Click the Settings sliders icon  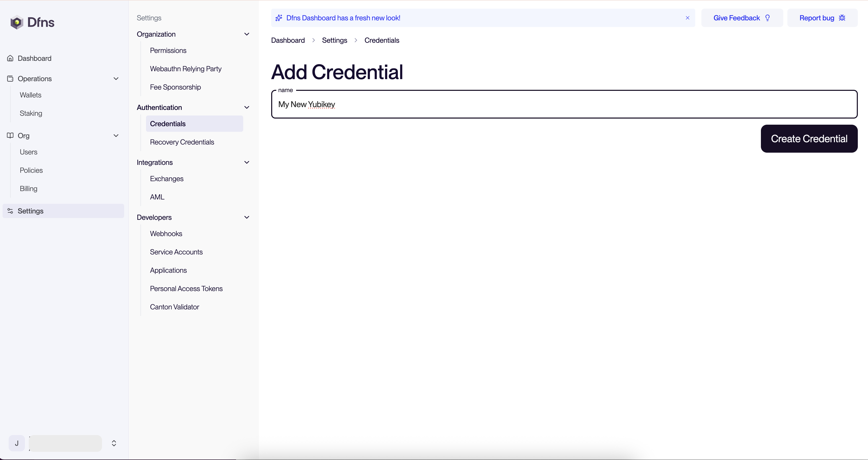click(x=10, y=211)
